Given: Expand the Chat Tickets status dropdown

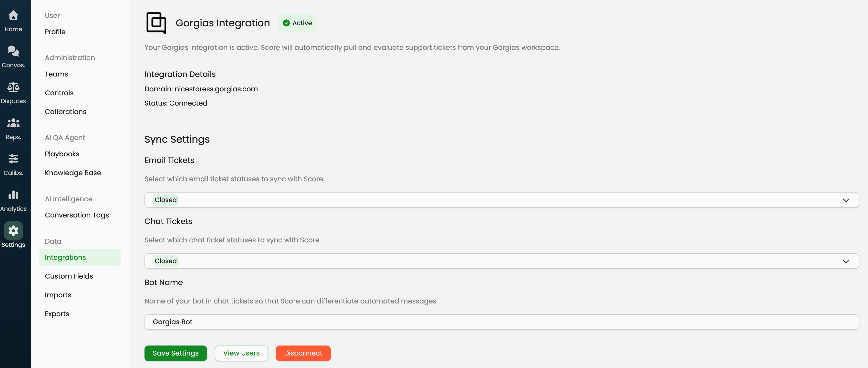Looking at the screenshot, I should click(x=846, y=261).
